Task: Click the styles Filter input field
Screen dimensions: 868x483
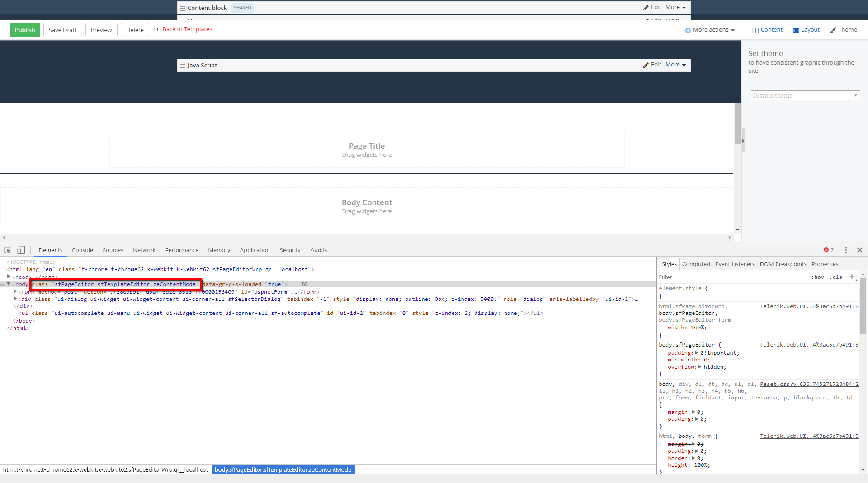Action: click(x=732, y=277)
